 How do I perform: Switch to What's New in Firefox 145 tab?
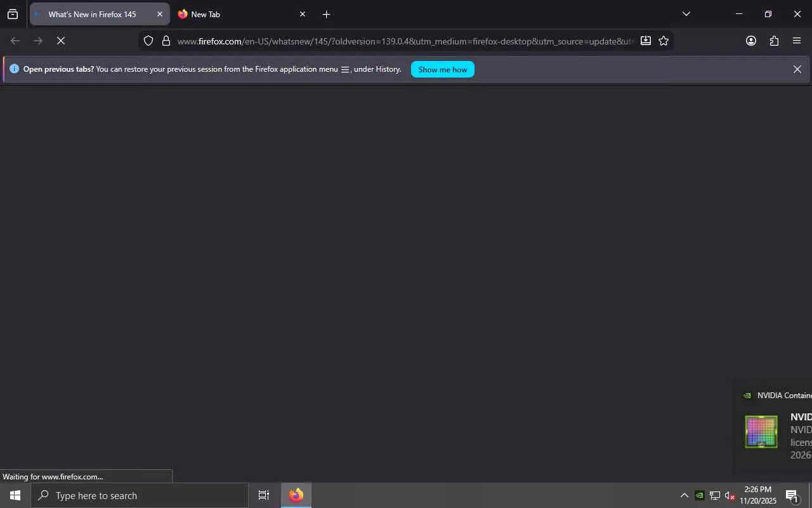[x=100, y=14]
